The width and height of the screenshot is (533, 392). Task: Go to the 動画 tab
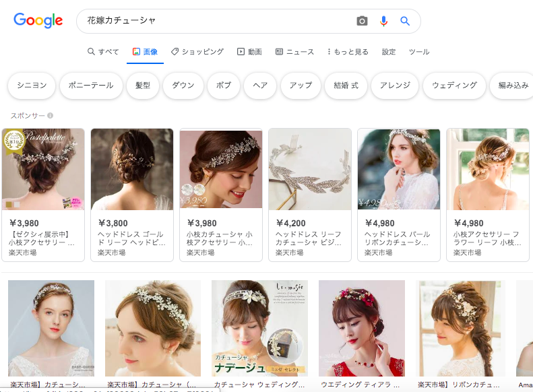click(x=249, y=52)
